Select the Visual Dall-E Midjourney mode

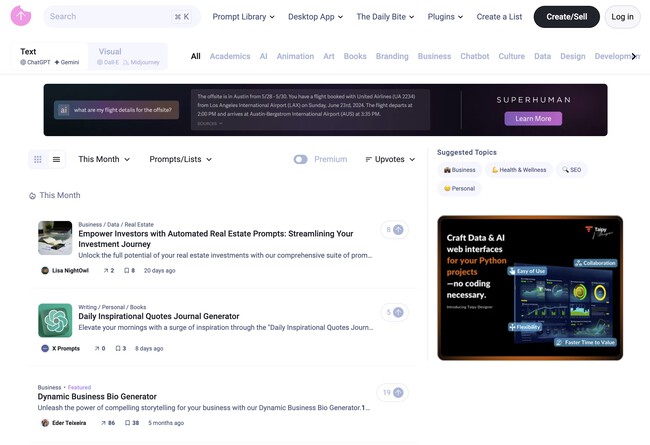coord(128,56)
